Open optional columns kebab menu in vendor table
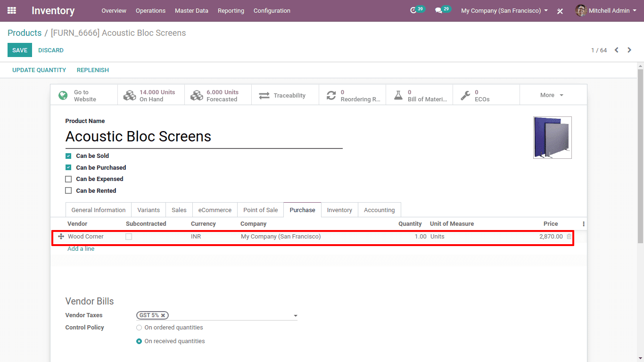 [x=584, y=224]
